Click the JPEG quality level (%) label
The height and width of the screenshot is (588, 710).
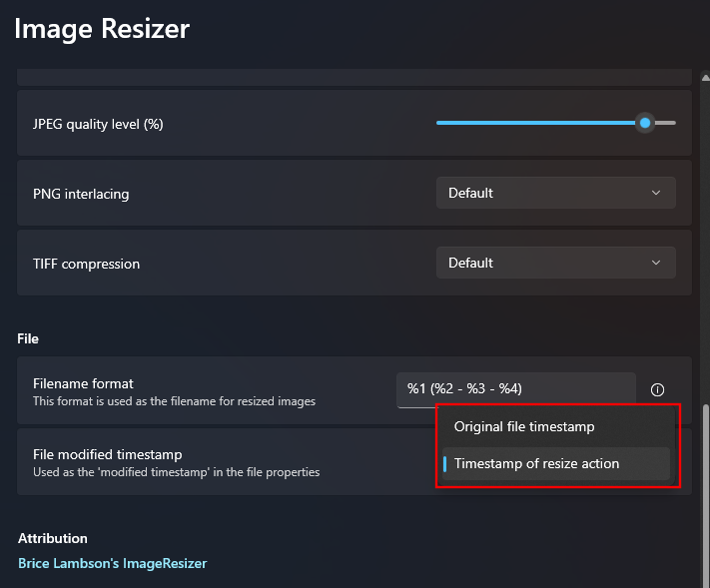[98, 124]
